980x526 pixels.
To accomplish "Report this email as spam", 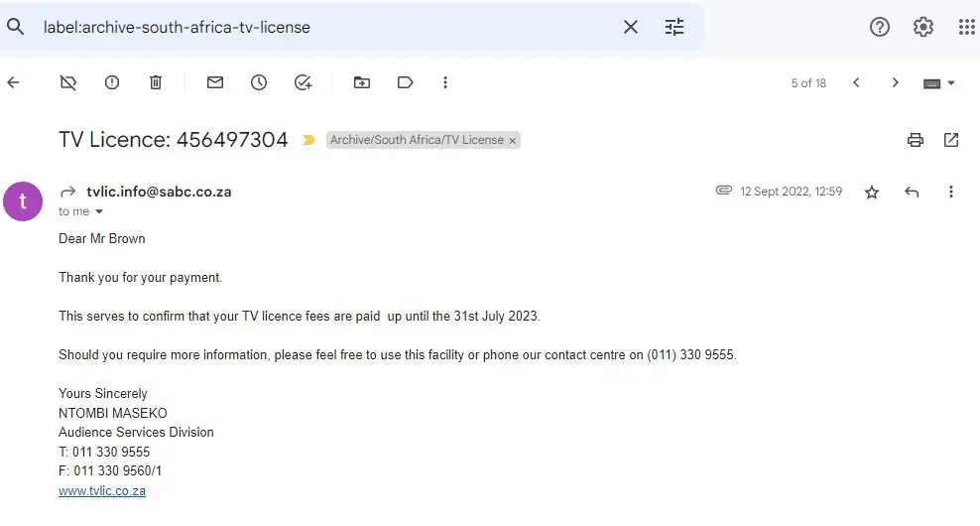I will pos(112,82).
